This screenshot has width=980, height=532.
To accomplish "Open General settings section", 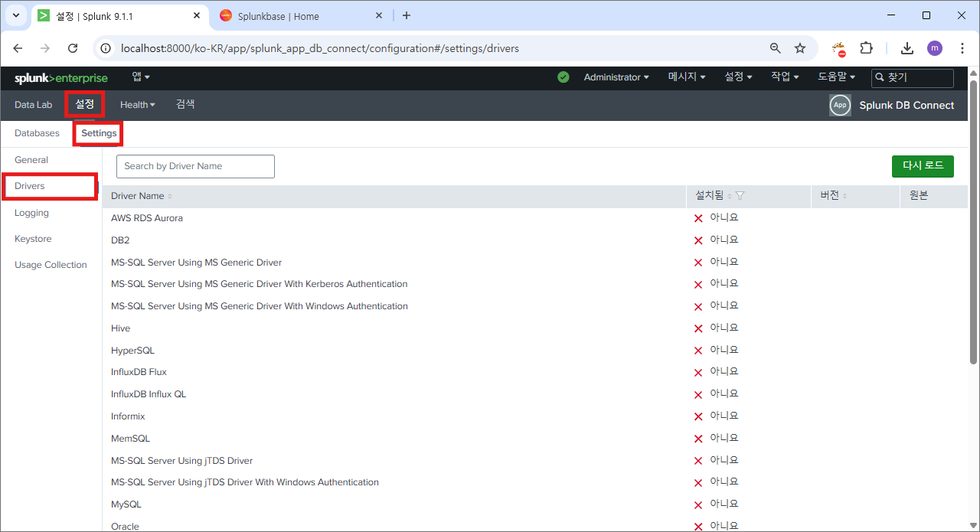I will pos(31,160).
